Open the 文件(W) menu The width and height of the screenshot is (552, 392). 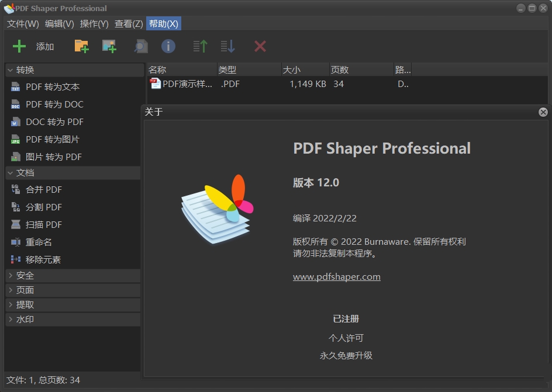point(22,24)
